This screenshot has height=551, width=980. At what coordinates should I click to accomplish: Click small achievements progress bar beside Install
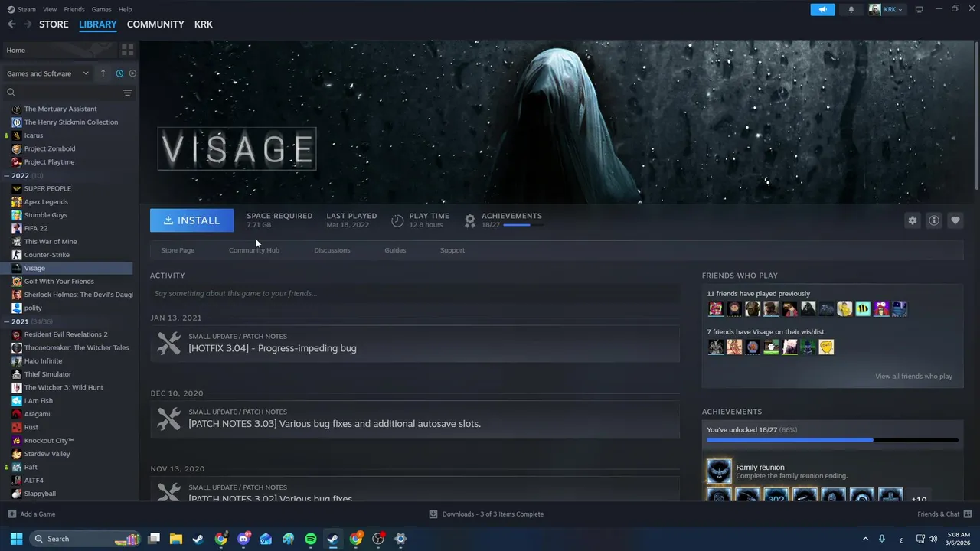(x=523, y=225)
